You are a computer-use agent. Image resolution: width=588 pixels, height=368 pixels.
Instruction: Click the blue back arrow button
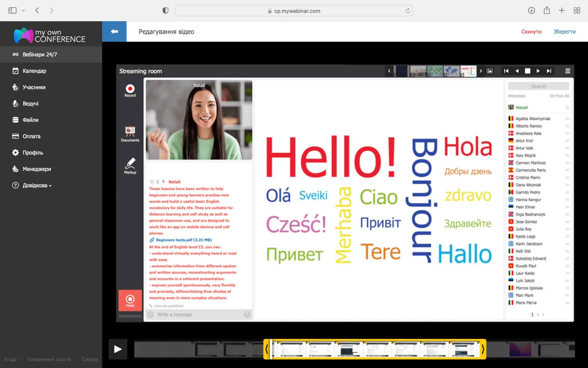click(114, 32)
